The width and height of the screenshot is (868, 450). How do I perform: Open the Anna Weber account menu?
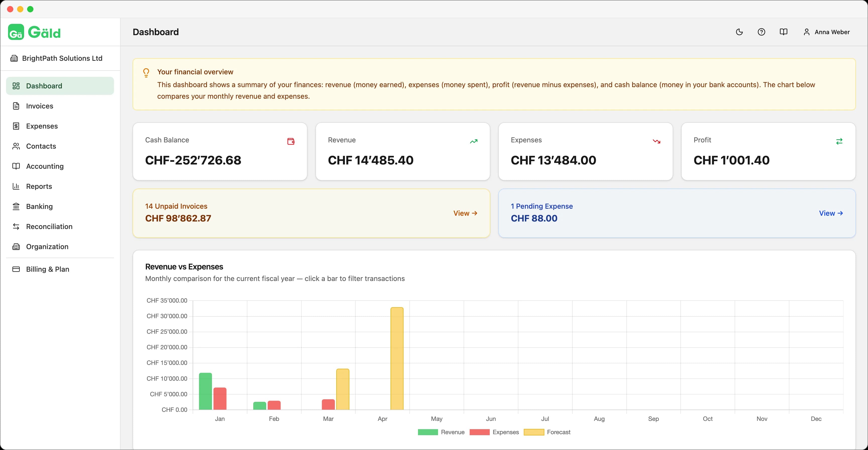(827, 32)
